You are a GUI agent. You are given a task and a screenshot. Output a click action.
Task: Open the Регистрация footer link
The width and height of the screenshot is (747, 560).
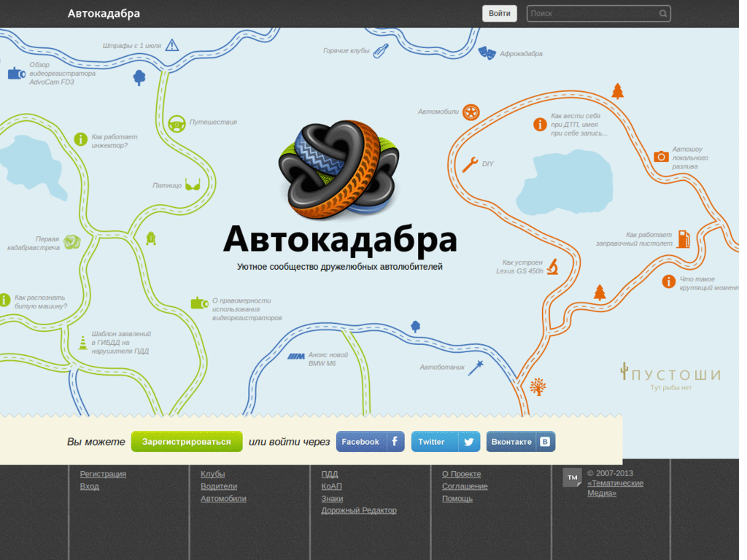tap(103, 474)
